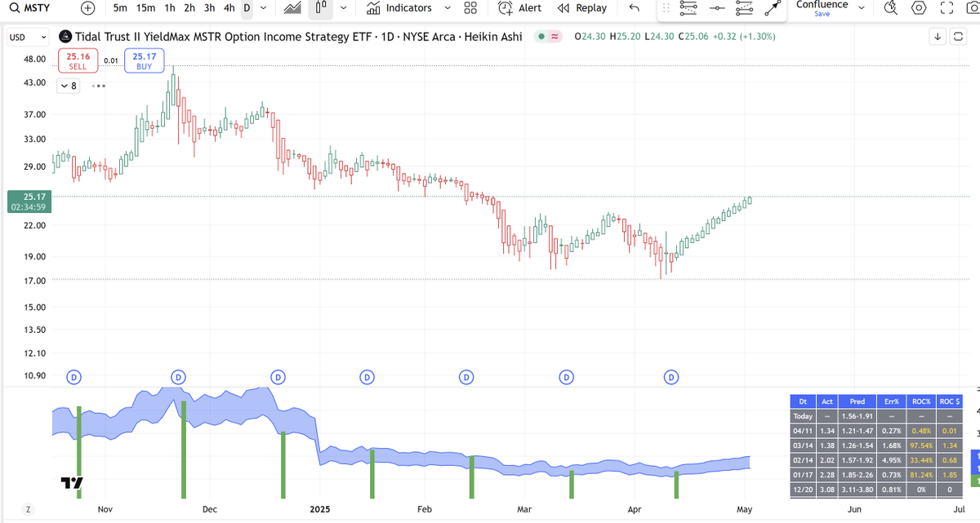
Task: Click the 25.16 SELL button
Action: pyautogui.click(x=78, y=60)
